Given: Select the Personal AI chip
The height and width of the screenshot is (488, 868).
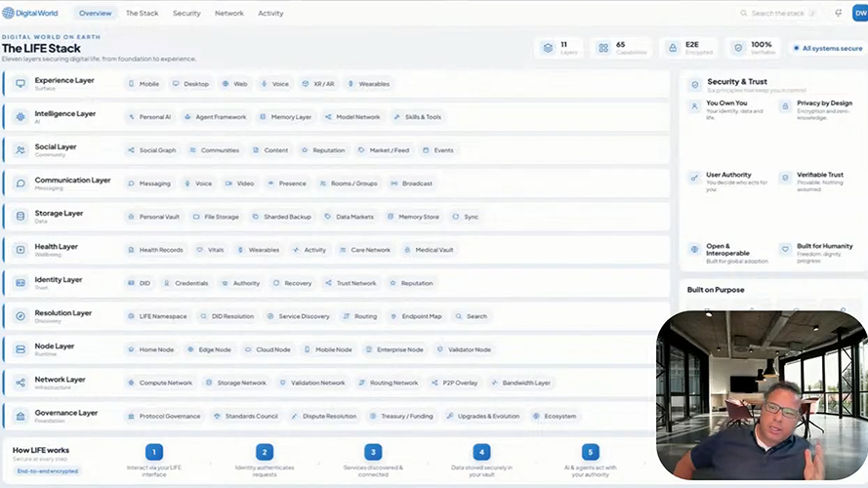Looking at the screenshot, I should pos(149,117).
